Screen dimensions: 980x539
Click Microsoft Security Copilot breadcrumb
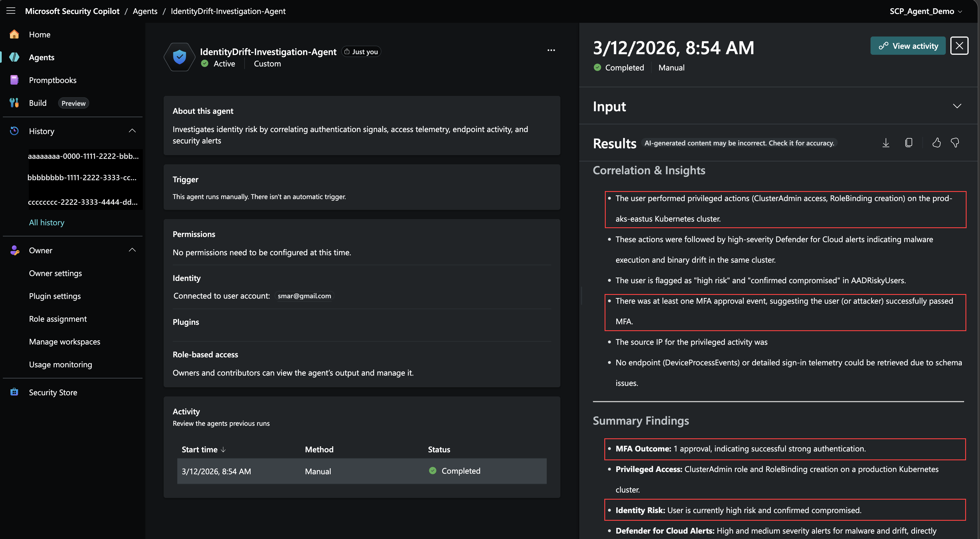tap(72, 11)
